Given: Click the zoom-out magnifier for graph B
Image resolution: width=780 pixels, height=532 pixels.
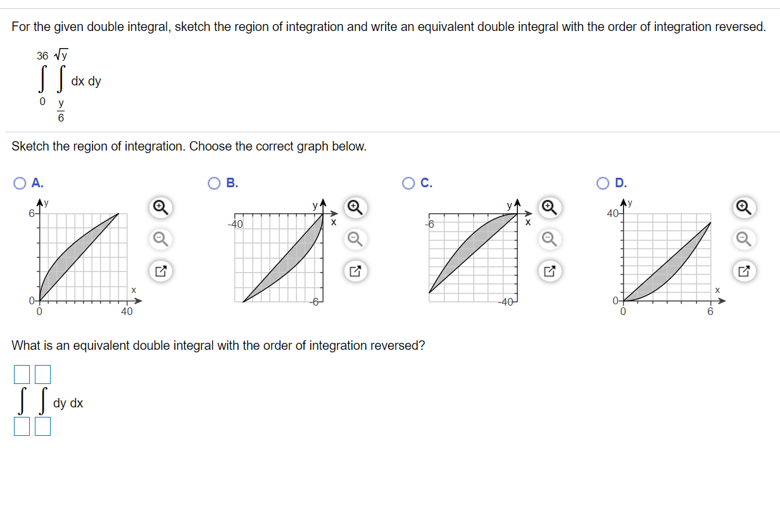Looking at the screenshot, I should coord(355,239).
